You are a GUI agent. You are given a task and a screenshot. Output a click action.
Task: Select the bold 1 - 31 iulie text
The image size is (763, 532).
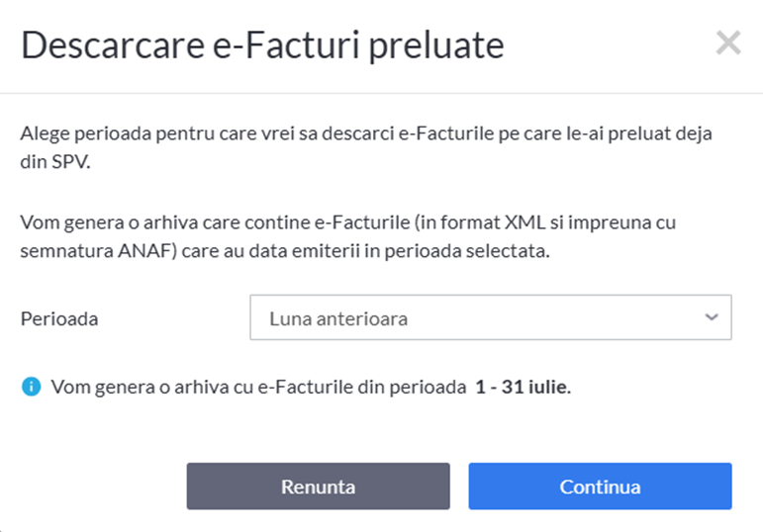click(x=524, y=387)
